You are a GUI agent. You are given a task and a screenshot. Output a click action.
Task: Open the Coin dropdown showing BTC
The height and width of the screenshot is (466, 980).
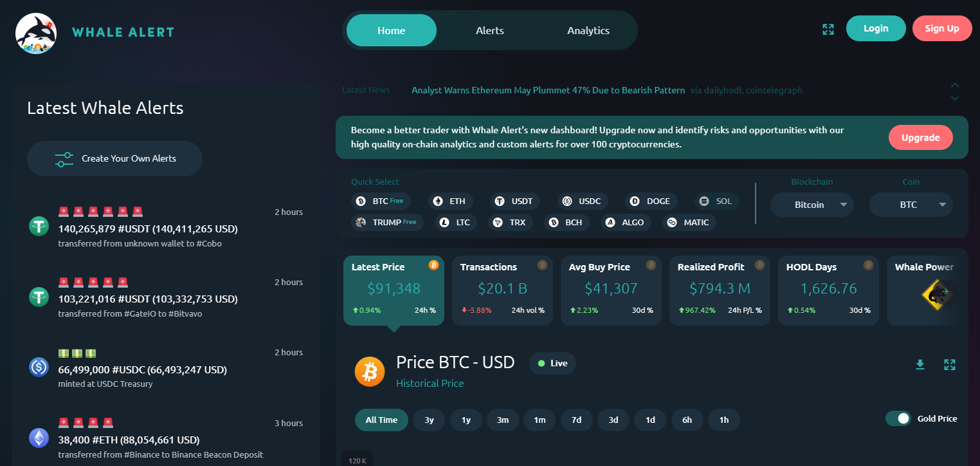[911, 205]
